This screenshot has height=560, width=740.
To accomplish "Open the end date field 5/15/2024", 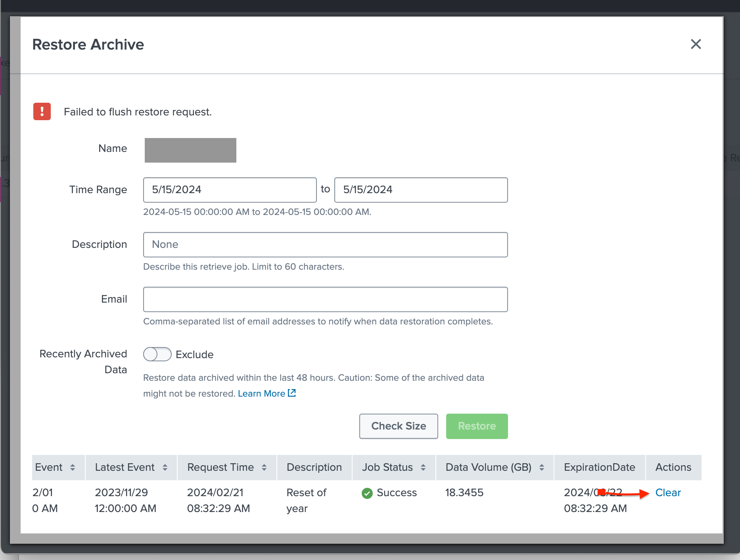I will tap(421, 190).
